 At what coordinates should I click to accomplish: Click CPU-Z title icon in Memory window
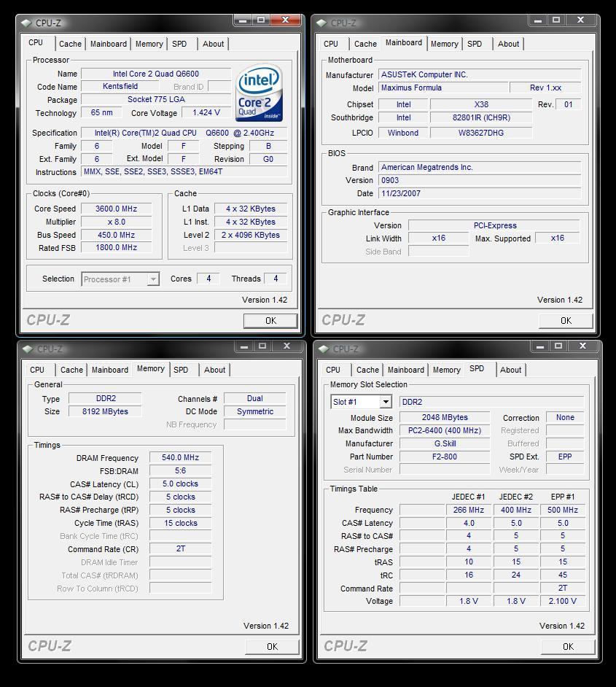click(x=28, y=349)
